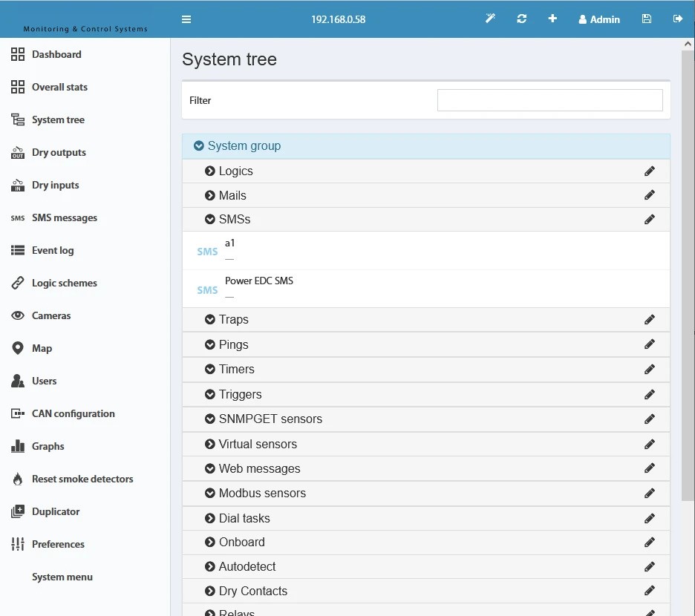Viewport: 695px width, 616px height.
Task: Click into the Filter input field
Action: 549,100
